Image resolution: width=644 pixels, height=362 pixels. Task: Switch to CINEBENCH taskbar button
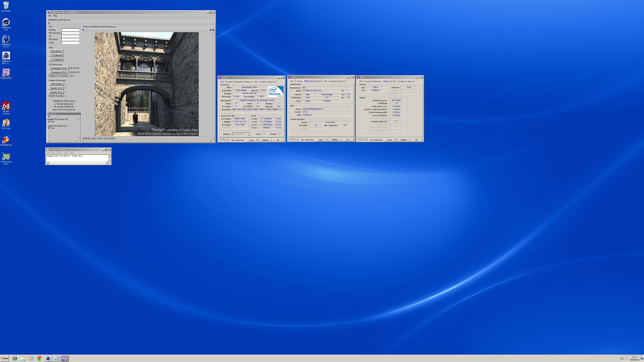(48, 358)
